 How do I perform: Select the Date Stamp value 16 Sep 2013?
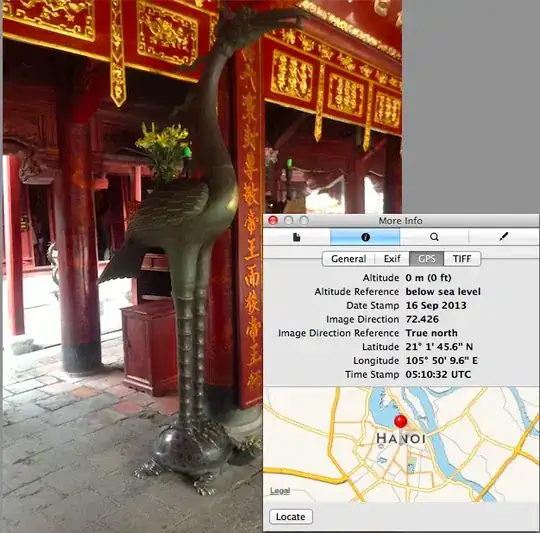436,305
